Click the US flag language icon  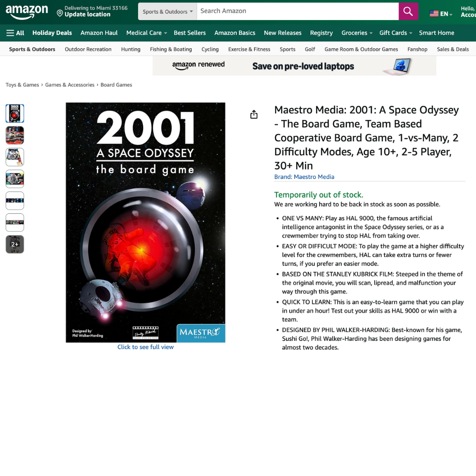434,14
